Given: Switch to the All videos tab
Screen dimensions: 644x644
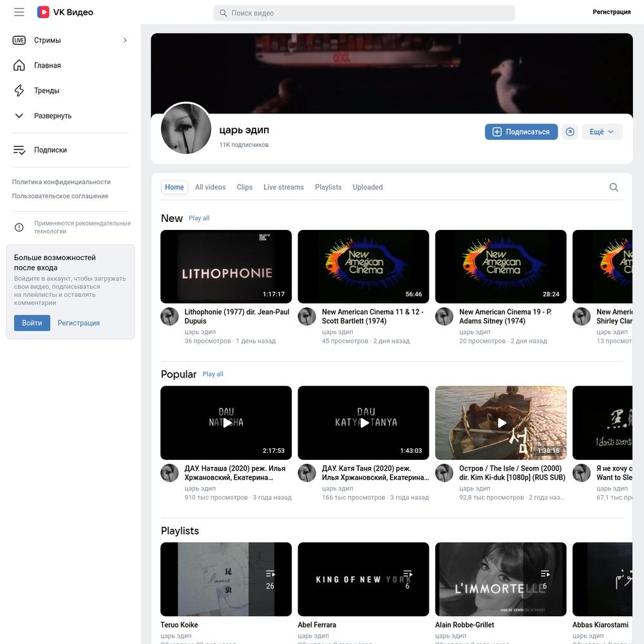Looking at the screenshot, I should [x=211, y=187].
